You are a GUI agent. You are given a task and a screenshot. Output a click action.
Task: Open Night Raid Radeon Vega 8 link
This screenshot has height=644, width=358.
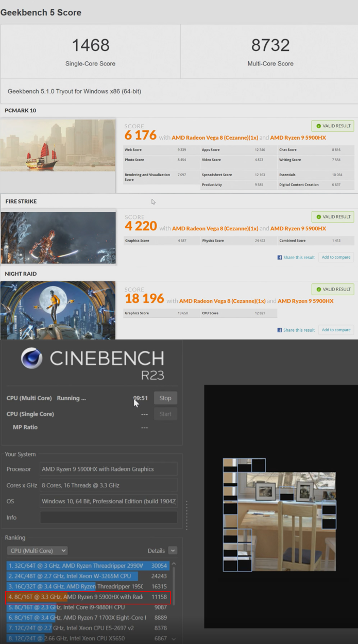222,301
